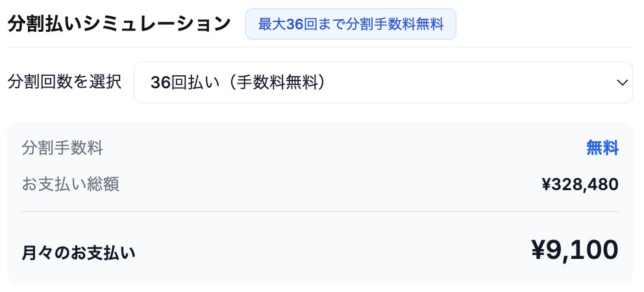Click the 最大36回まで分割手数料無料 badge

pyautogui.click(x=351, y=24)
